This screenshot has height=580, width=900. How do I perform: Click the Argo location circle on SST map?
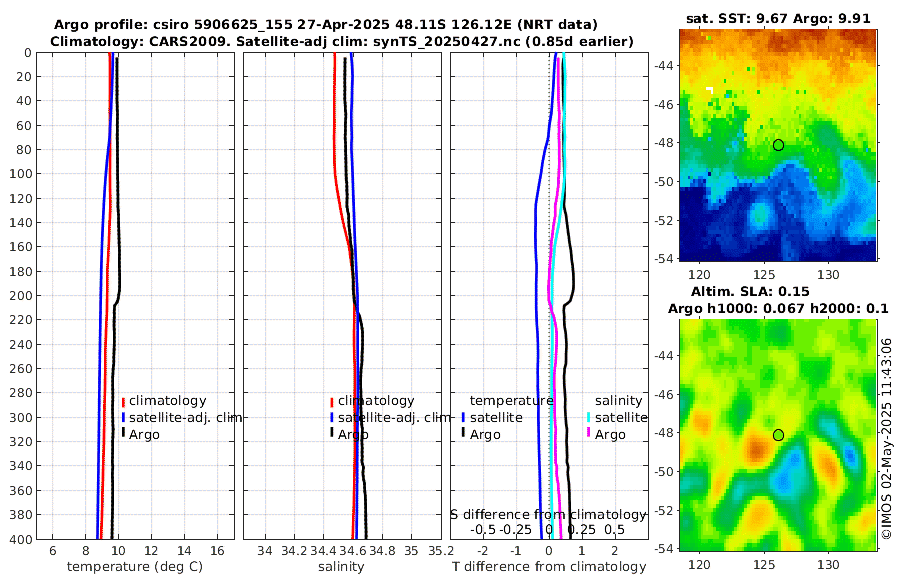click(778, 145)
